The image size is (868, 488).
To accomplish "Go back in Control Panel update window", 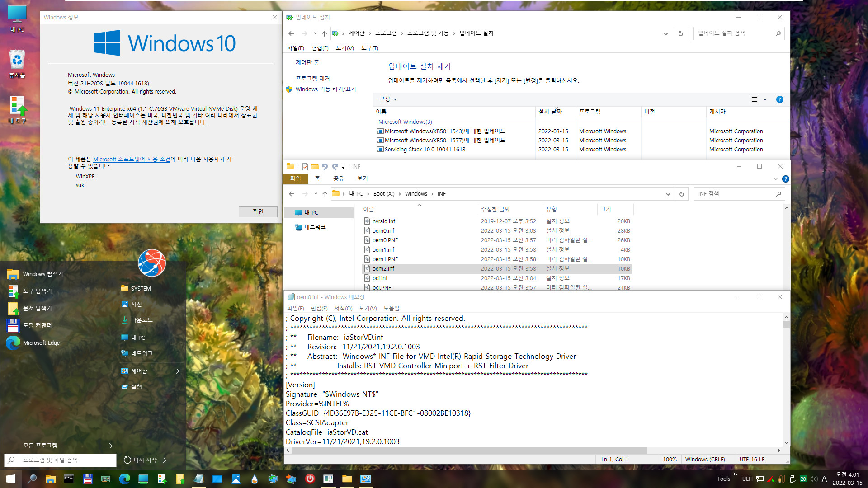I will tap(291, 33).
